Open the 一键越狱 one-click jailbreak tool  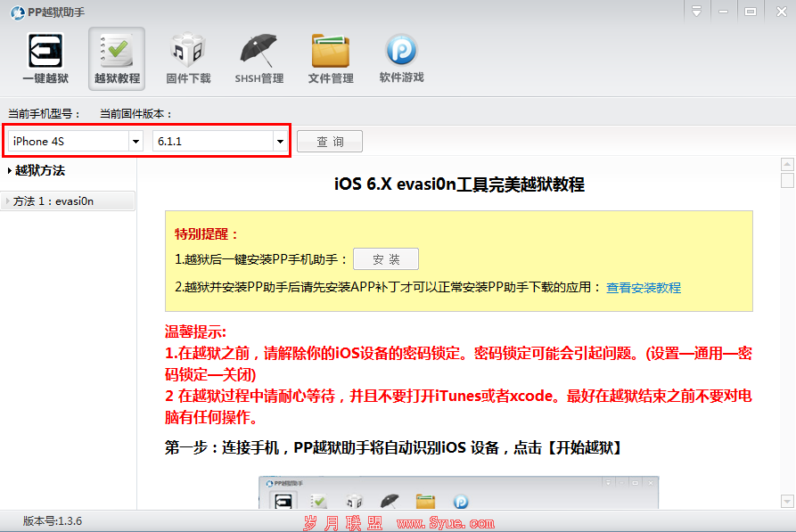[x=45, y=59]
